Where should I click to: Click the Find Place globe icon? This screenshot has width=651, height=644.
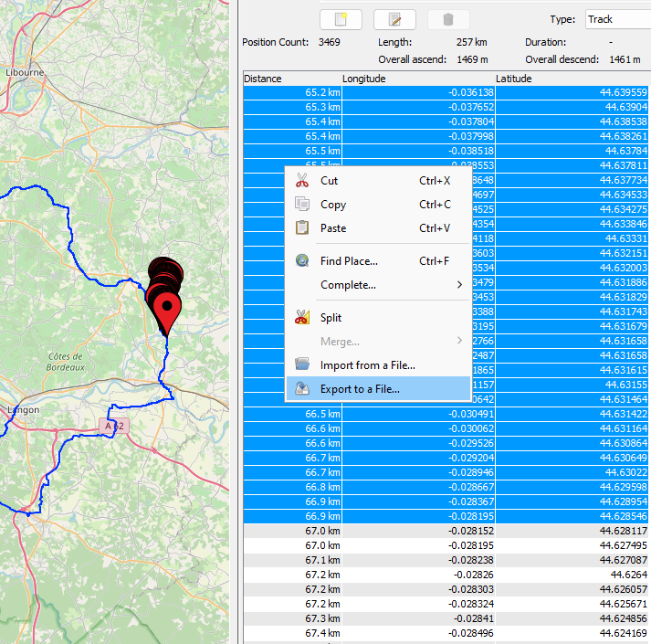(302, 261)
